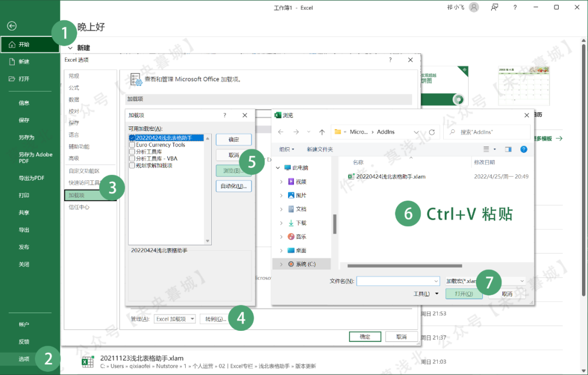The width and height of the screenshot is (588, 375).
Task: Click 取消 in the 加载项 dialog
Action: 234,155
